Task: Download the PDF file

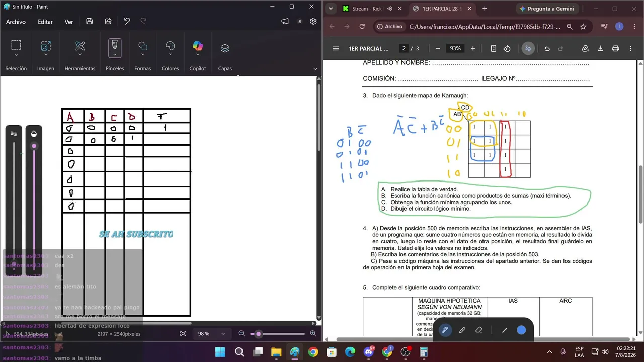Action: [600, 49]
